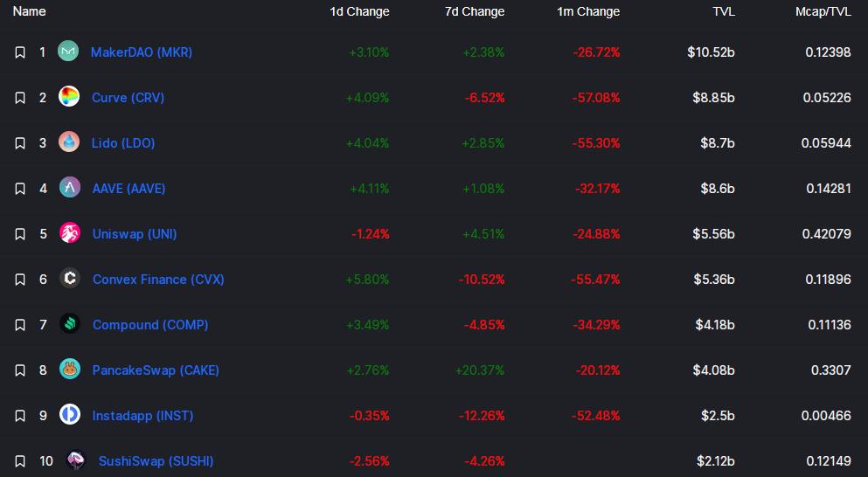Open the SushiSwap (SUSHI) link
Screen dimensions: 868x477
[156, 460]
